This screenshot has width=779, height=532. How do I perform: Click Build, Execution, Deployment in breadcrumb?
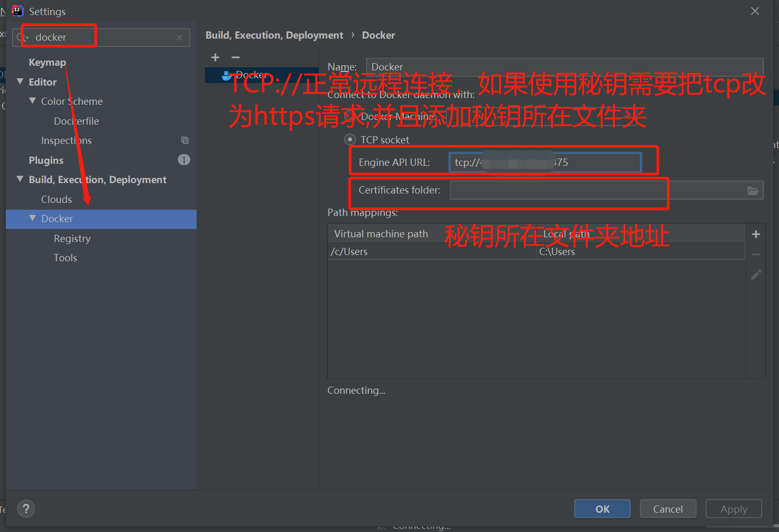(274, 35)
